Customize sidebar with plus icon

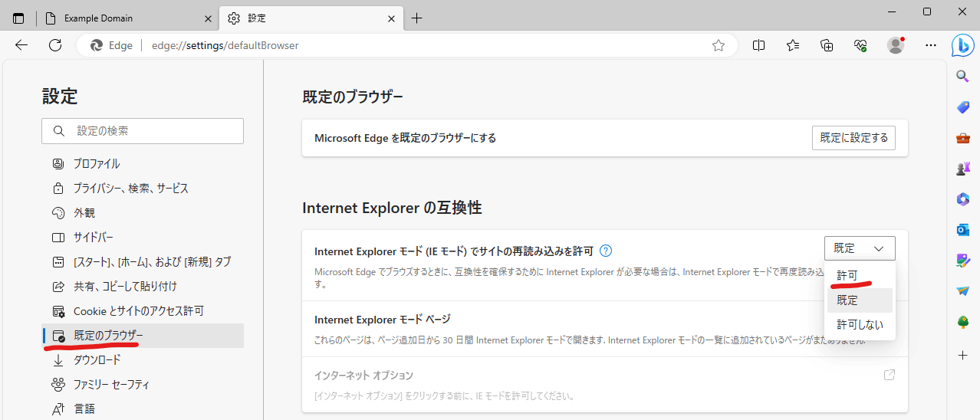(x=963, y=356)
